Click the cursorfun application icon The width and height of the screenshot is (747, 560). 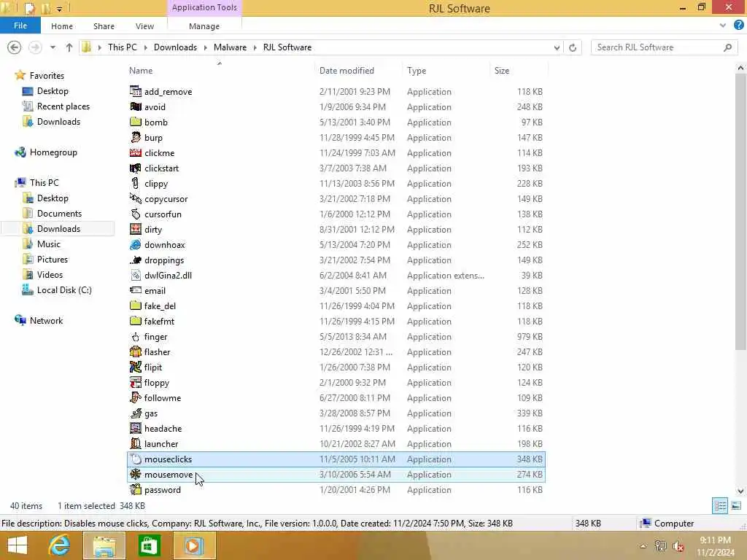135,214
